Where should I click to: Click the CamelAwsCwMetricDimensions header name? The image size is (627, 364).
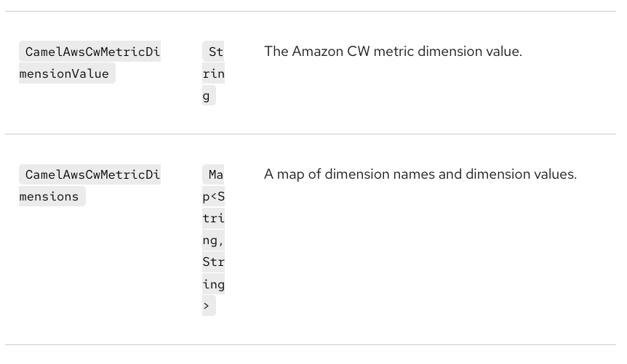92,174
